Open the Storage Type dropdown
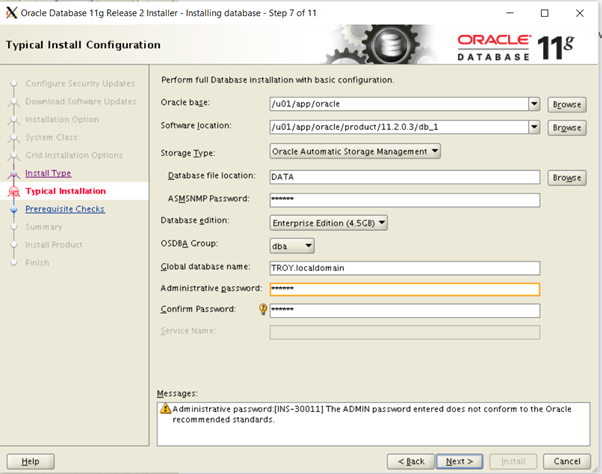Screen dimensions: 602x474 355,152
